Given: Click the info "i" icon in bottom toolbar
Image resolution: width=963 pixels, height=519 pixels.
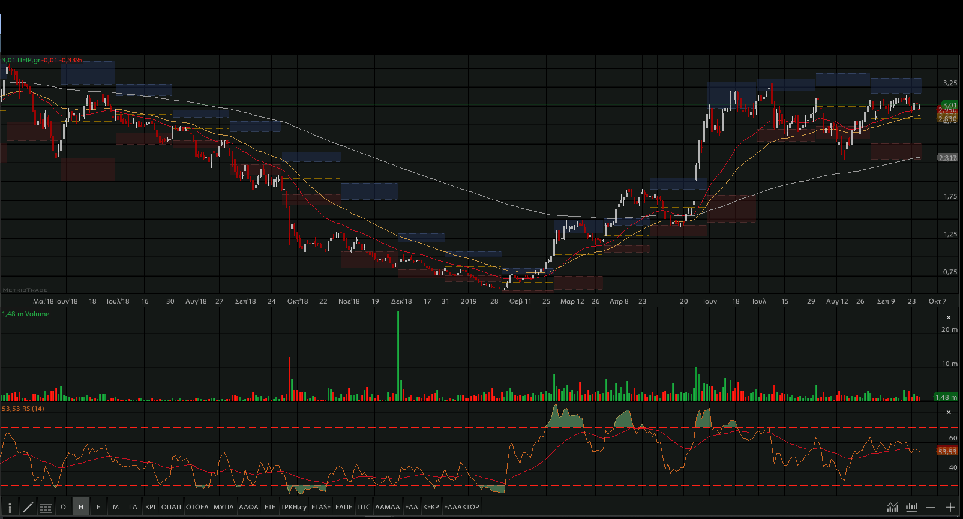Looking at the screenshot, I should (x=10, y=507).
